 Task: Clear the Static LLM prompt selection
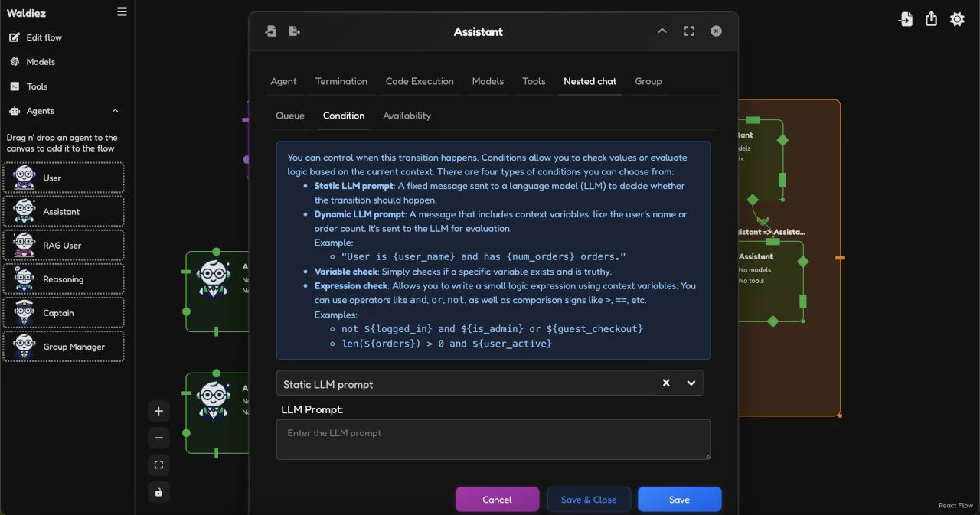pos(666,383)
